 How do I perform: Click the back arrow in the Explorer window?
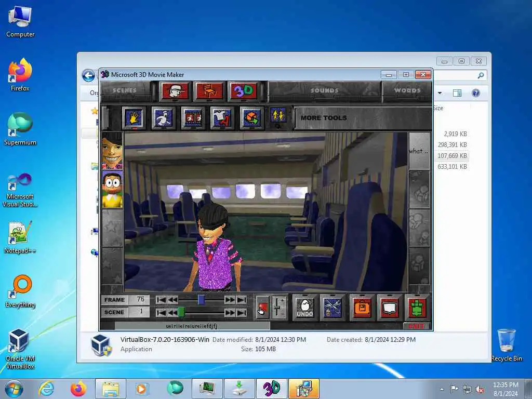(88, 75)
